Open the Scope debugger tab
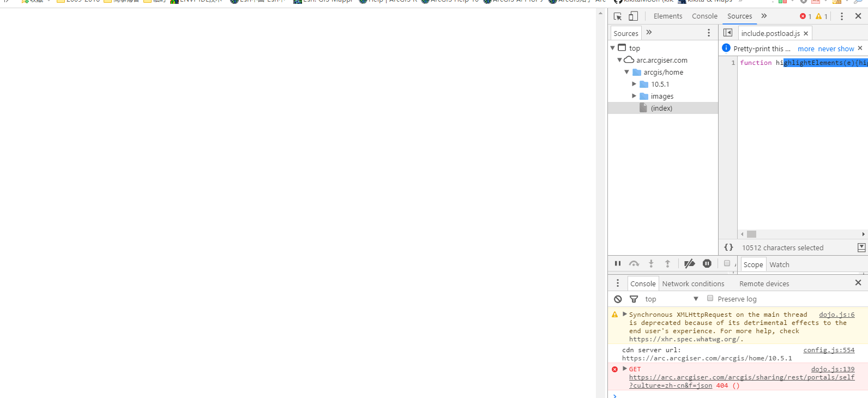Viewport: 868px width, 398px height. (753, 264)
